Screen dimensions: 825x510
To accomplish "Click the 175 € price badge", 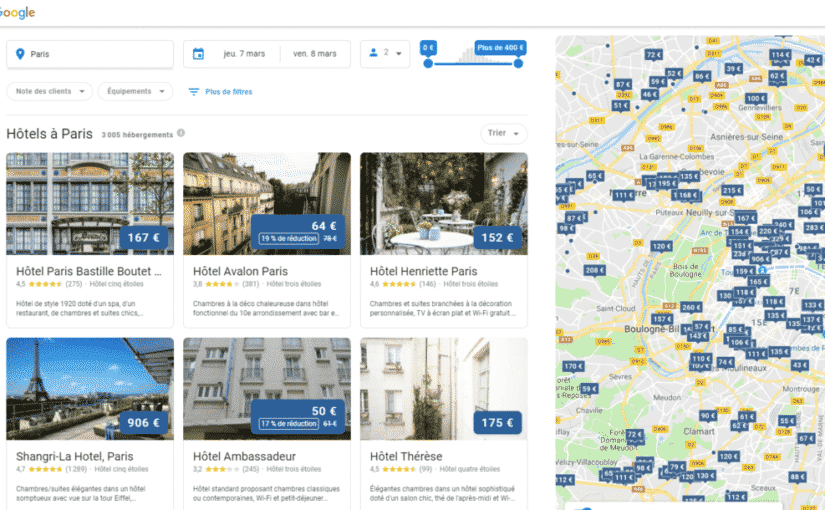I will pos(498,423).
